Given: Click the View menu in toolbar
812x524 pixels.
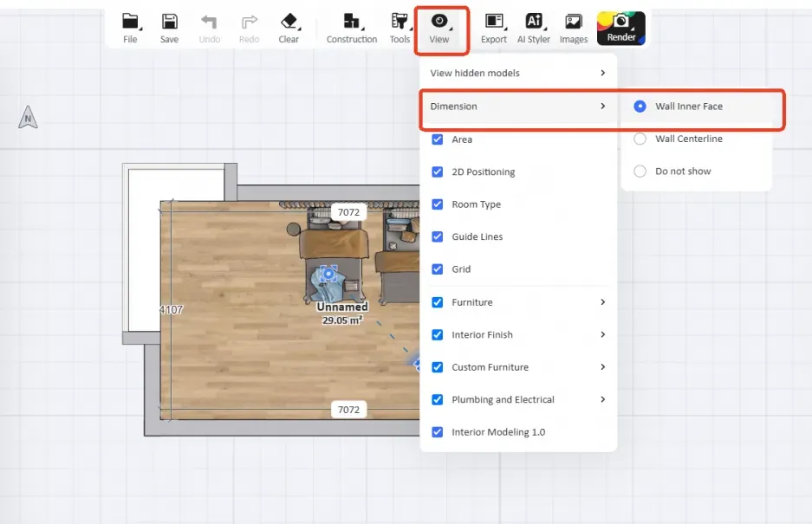Looking at the screenshot, I should [440, 28].
